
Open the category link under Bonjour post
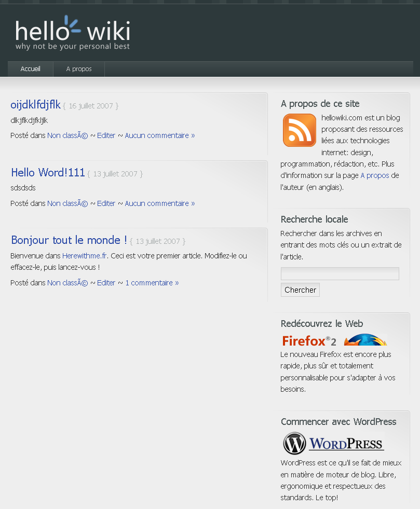67,283
